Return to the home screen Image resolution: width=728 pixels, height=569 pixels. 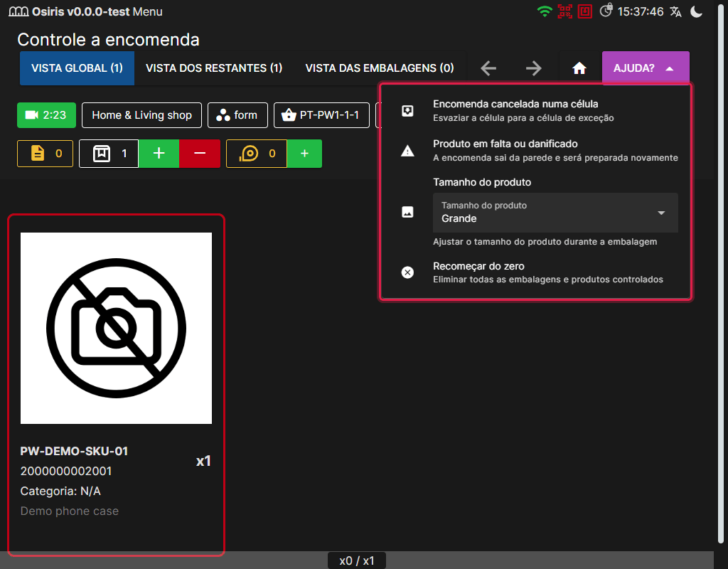pyautogui.click(x=579, y=68)
